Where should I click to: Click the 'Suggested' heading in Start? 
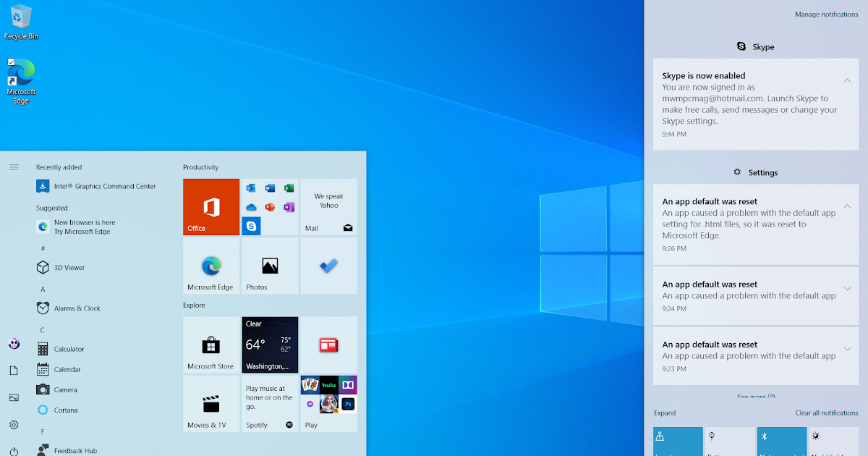(x=52, y=208)
